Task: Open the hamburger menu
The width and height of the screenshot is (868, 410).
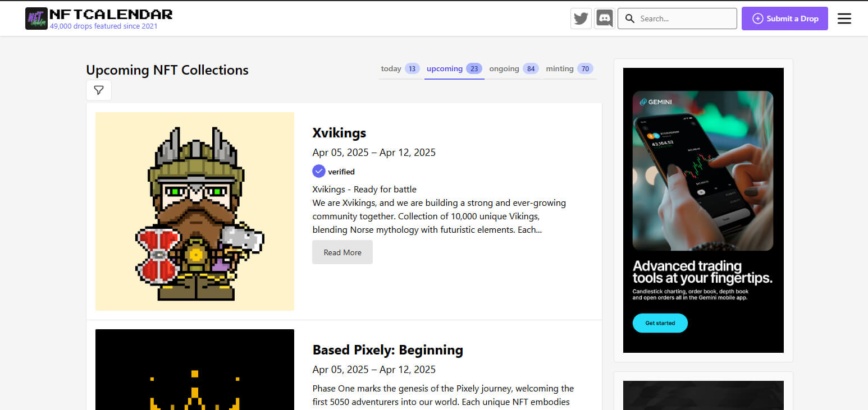Action: (x=844, y=19)
